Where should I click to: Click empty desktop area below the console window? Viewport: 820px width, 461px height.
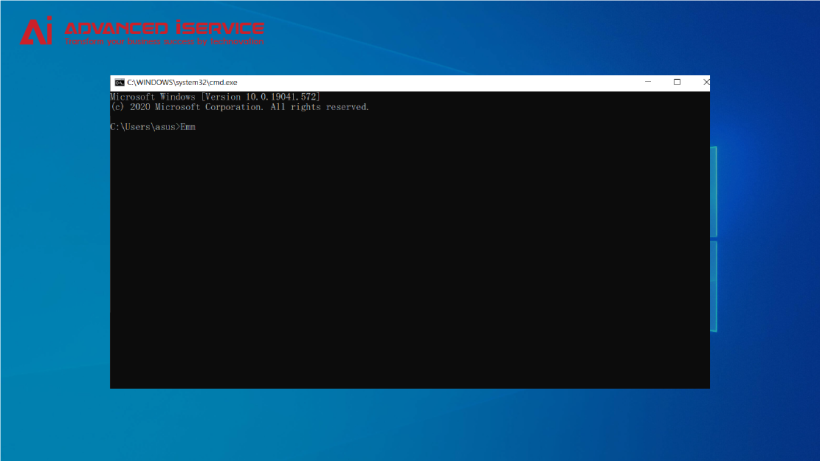tap(410, 425)
